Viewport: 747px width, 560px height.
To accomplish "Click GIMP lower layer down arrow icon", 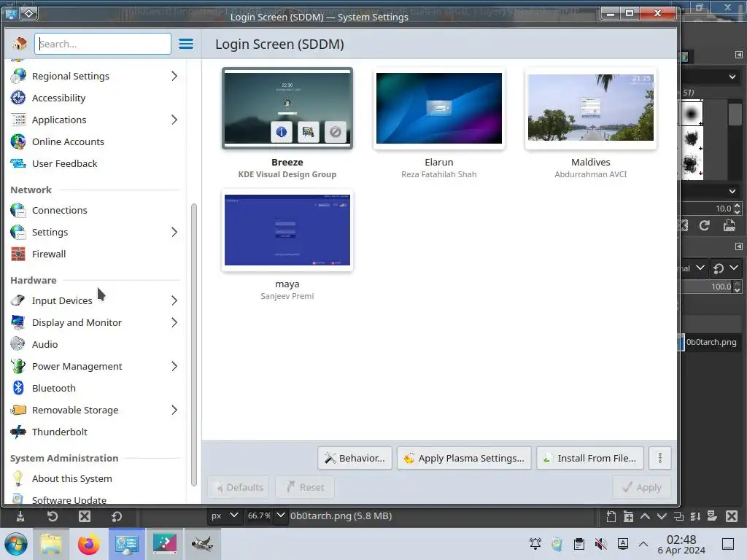I will 662,516.
